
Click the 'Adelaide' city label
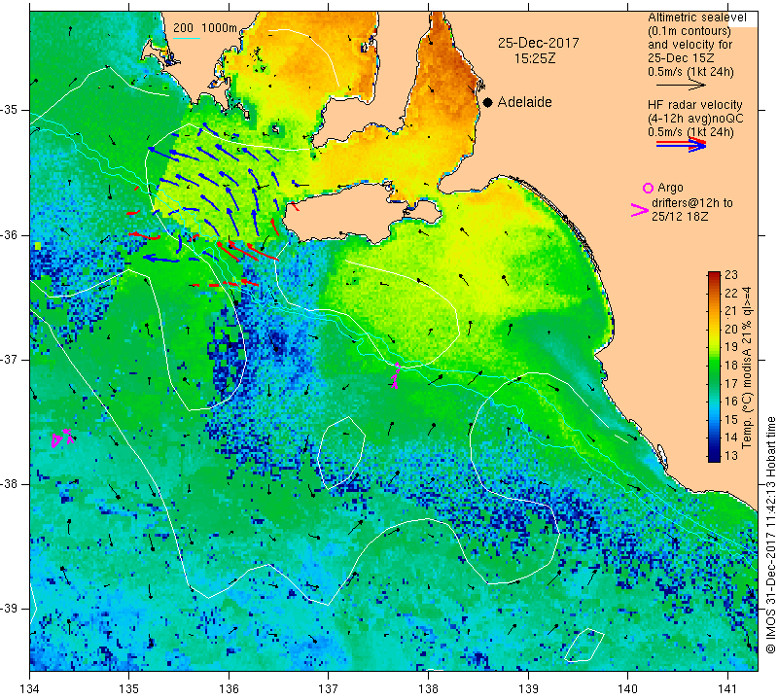pos(524,102)
